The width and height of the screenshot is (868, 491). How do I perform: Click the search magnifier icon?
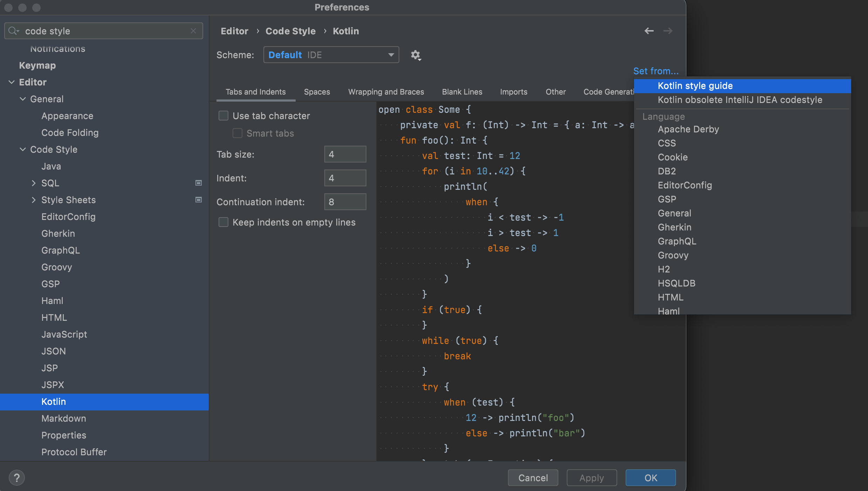pos(13,31)
